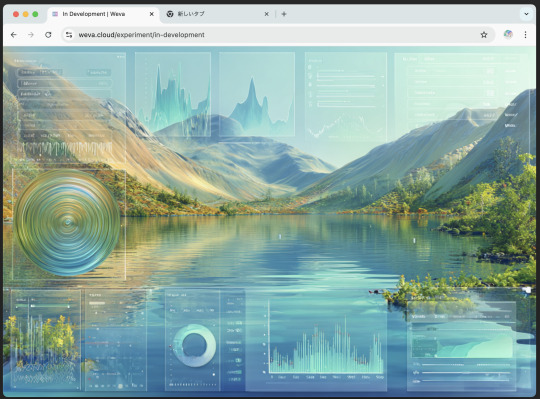Open the Chrome three-dot menu
Image resolution: width=540 pixels, height=399 pixels.
pos(525,35)
